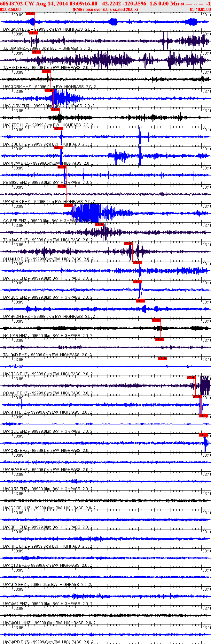Select the xT 4 pick flag on the UW.GBL trace

click(x=59, y=129)
